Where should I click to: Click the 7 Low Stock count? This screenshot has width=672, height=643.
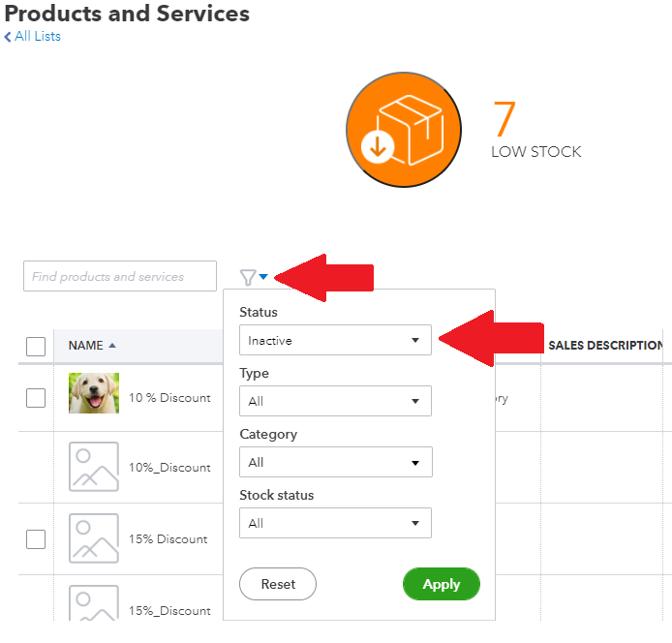[505, 121]
